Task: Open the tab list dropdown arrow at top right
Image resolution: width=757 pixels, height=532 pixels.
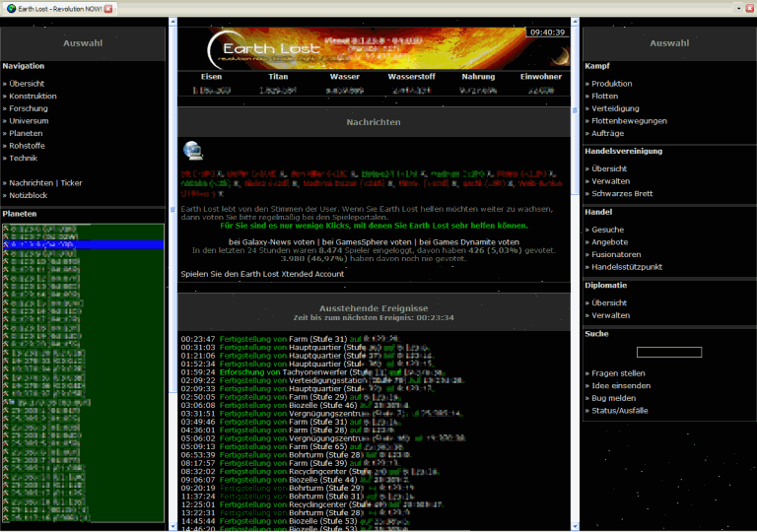Action: click(x=738, y=9)
